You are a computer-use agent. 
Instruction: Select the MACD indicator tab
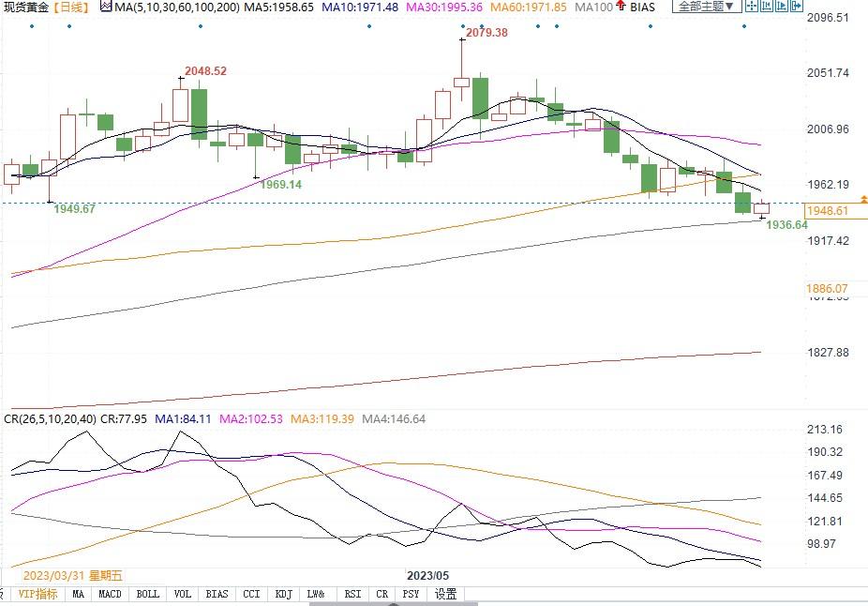111,594
